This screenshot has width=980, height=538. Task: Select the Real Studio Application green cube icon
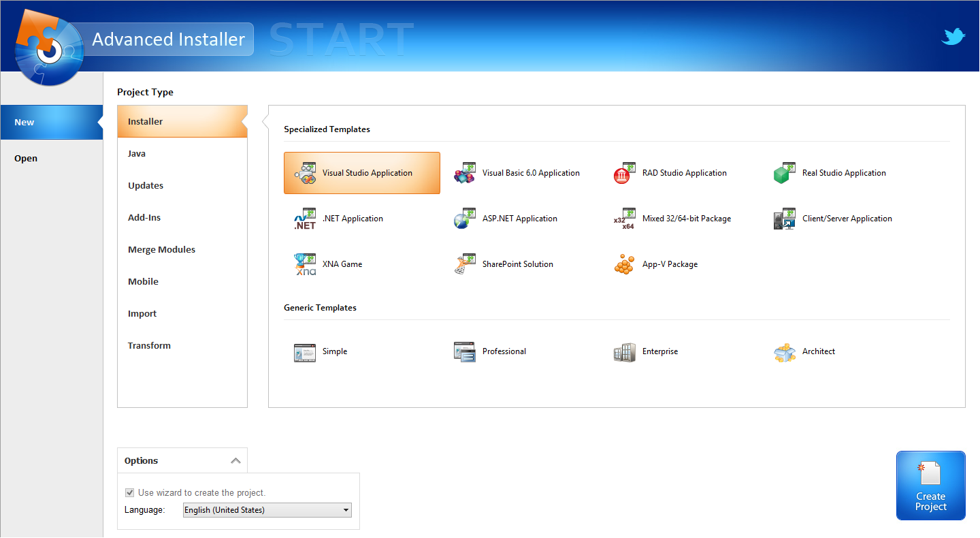pos(785,174)
